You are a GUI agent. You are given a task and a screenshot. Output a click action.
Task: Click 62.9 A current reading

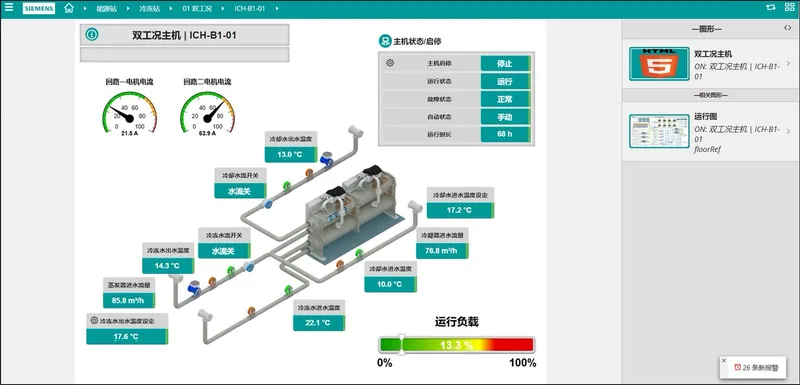pyautogui.click(x=207, y=134)
